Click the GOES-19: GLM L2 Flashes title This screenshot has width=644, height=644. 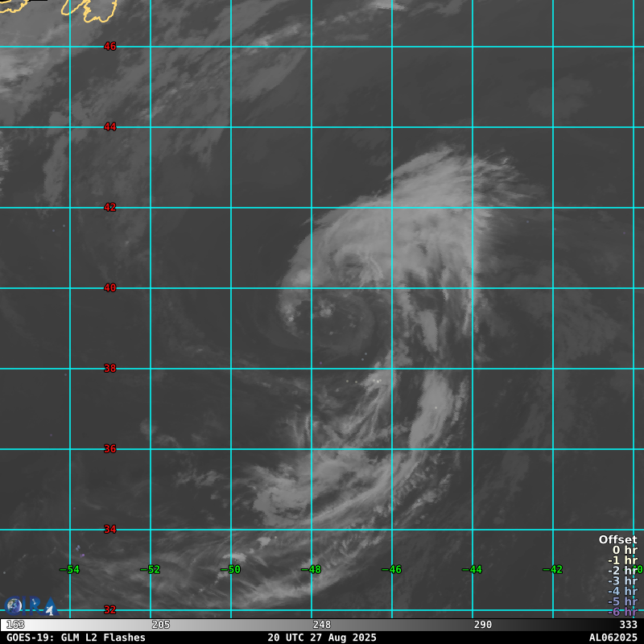pyautogui.click(x=76, y=638)
